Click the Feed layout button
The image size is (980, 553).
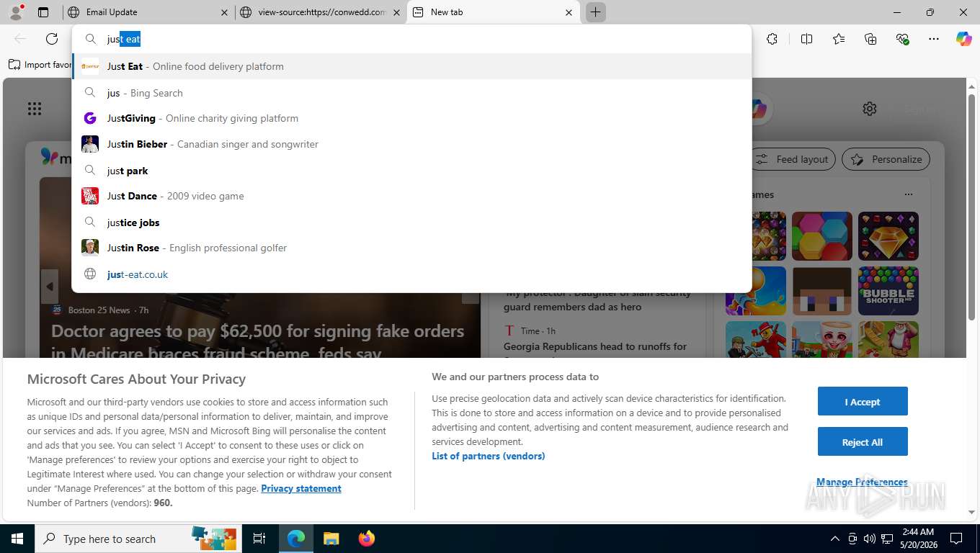[793, 159]
